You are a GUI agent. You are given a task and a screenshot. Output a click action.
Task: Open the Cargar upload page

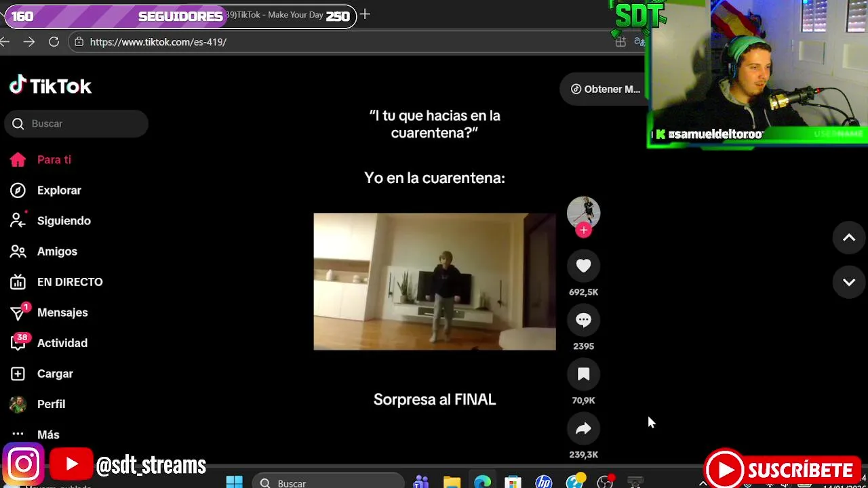41,373
